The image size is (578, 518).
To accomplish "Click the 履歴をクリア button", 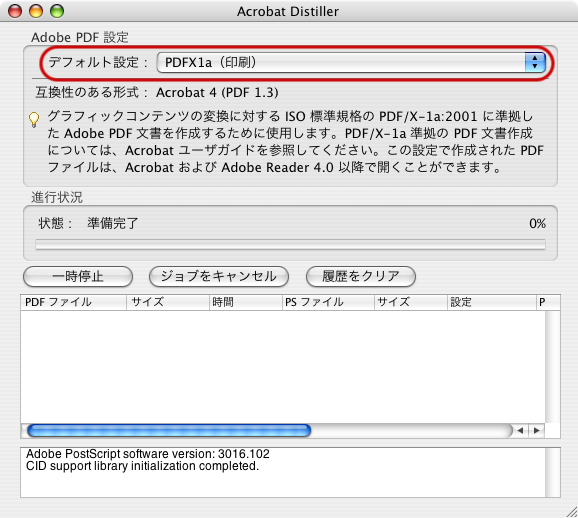I will (361, 277).
